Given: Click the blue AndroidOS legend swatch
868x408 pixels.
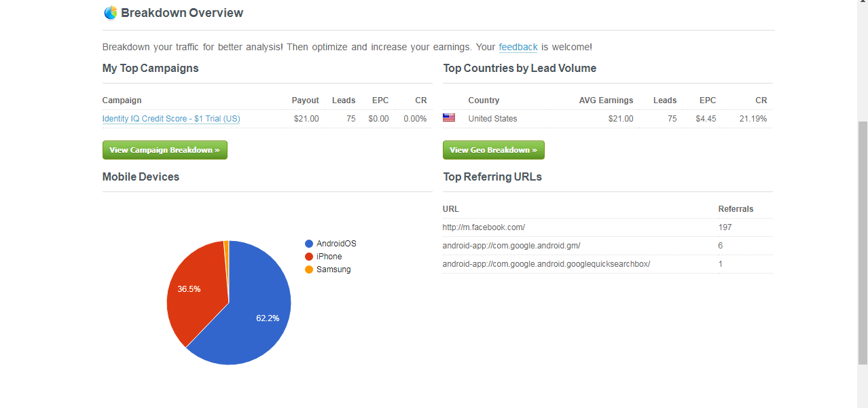Looking at the screenshot, I should (x=309, y=244).
